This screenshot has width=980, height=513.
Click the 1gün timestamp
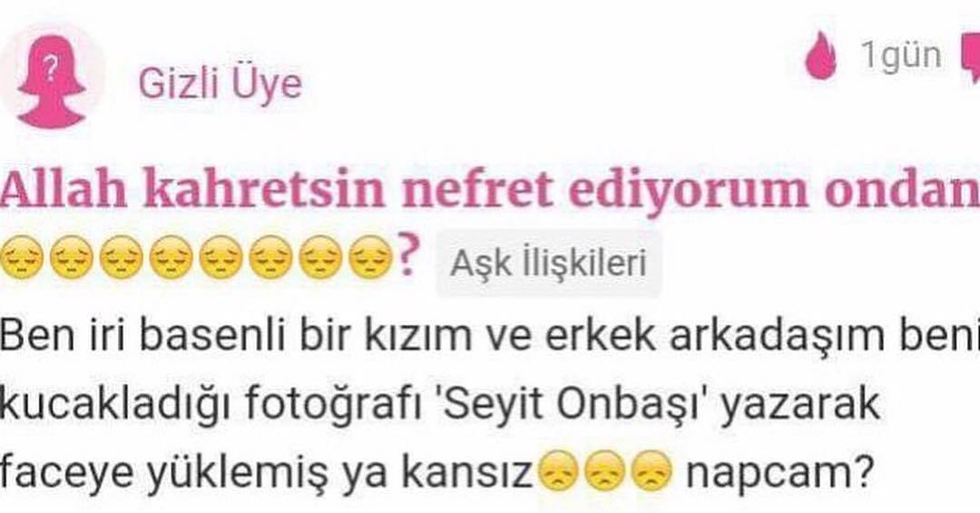(901, 55)
